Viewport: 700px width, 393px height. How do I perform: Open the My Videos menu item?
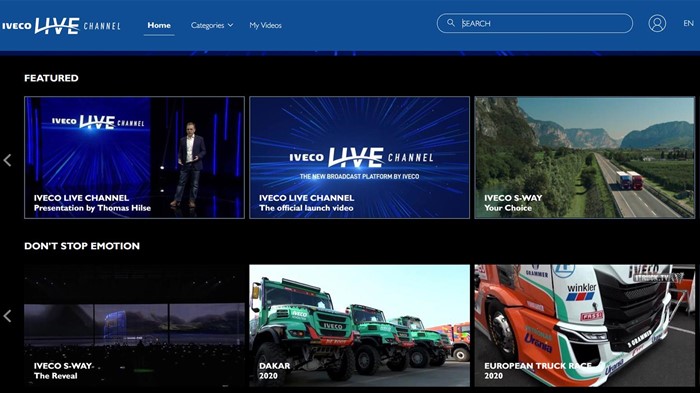tap(265, 25)
